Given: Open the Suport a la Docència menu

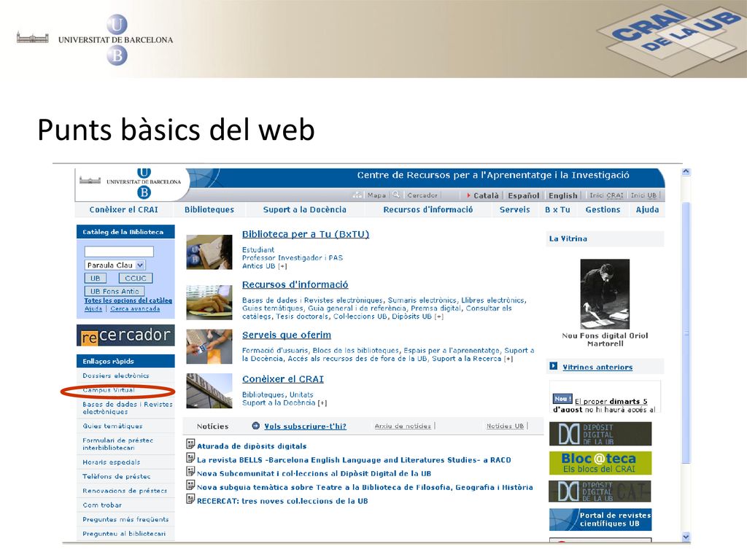Looking at the screenshot, I should click(x=305, y=209).
